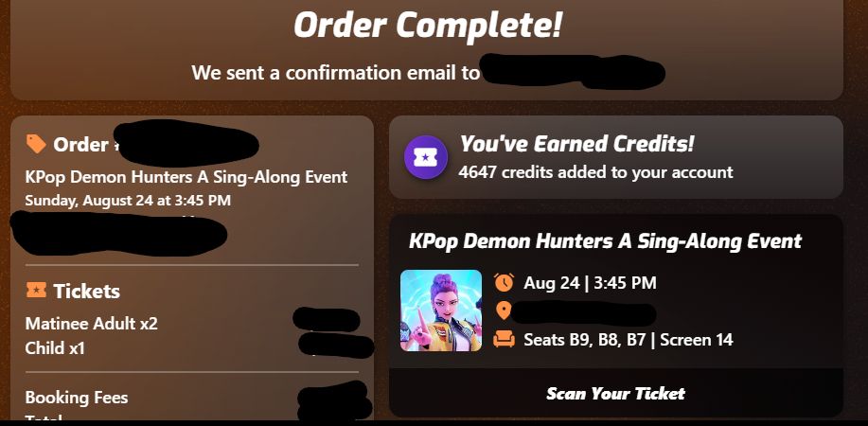This screenshot has width=868, height=426.
Task: Click the orange alarm clock icon
Action: point(504,282)
